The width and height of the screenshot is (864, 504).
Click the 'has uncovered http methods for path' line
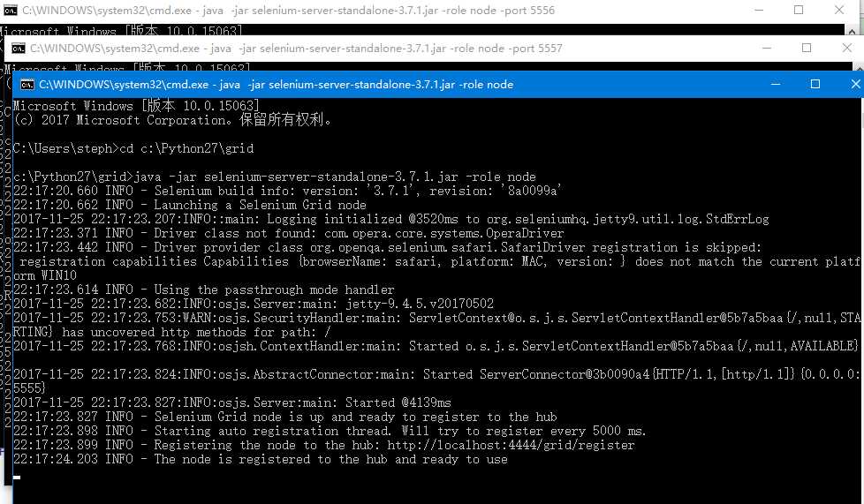[x=172, y=332]
